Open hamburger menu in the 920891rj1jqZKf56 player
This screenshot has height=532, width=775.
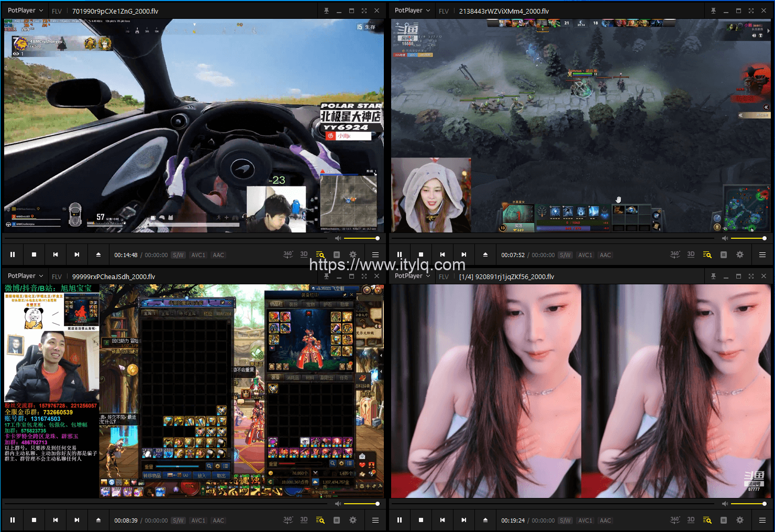762,520
